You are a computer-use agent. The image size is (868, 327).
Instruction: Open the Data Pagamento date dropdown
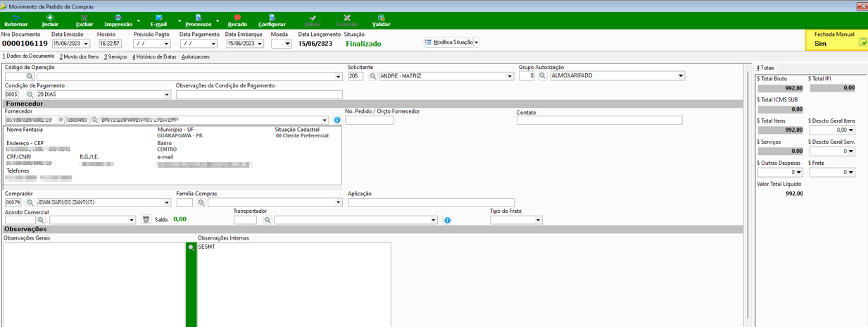[213, 44]
